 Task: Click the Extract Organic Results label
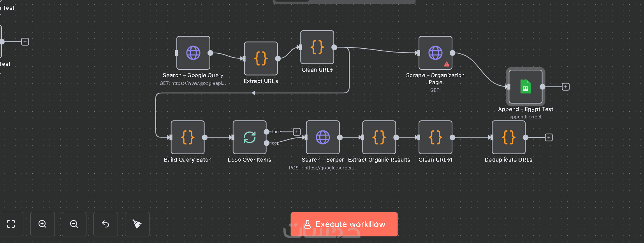(x=379, y=160)
